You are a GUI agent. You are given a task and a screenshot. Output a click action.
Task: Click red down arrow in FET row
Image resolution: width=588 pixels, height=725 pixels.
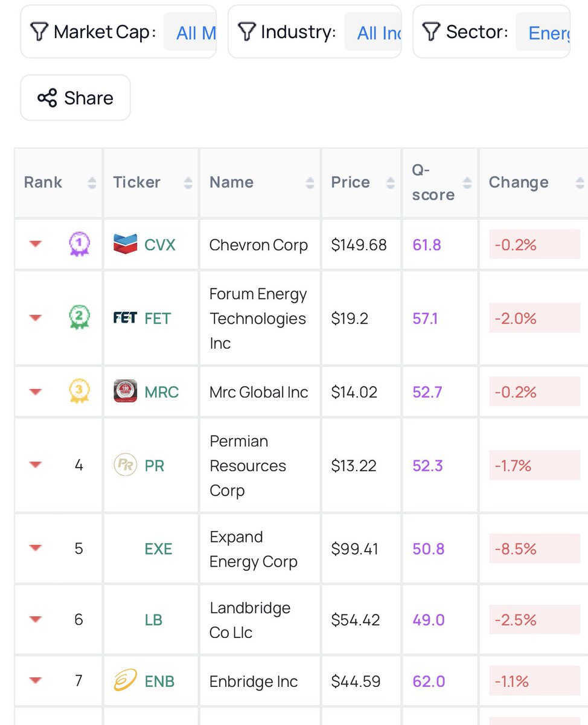pos(36,318)
